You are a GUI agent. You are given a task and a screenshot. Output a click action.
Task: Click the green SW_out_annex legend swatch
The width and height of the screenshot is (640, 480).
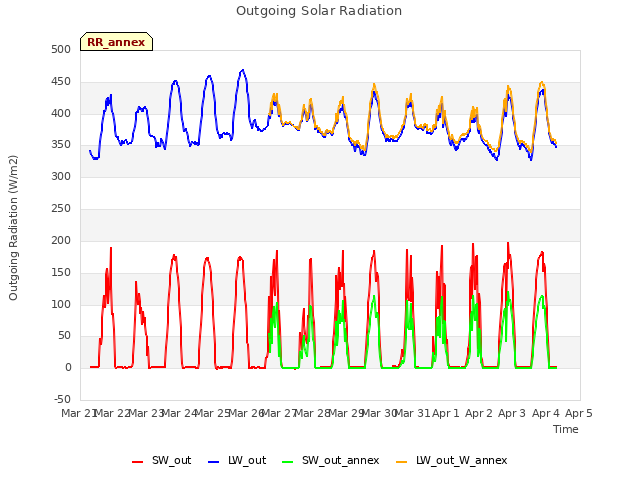click(287, 462)
